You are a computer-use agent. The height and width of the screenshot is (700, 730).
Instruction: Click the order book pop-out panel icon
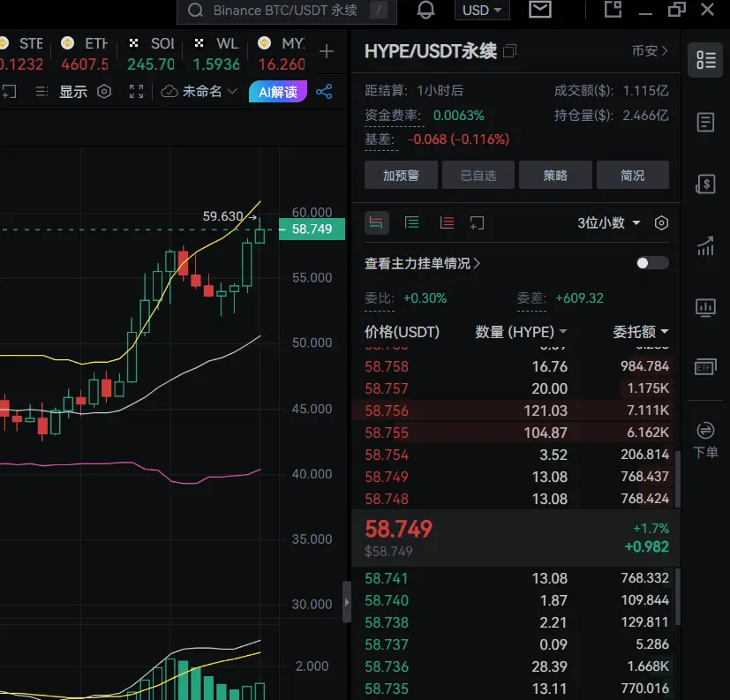click(x=477, y=223)
